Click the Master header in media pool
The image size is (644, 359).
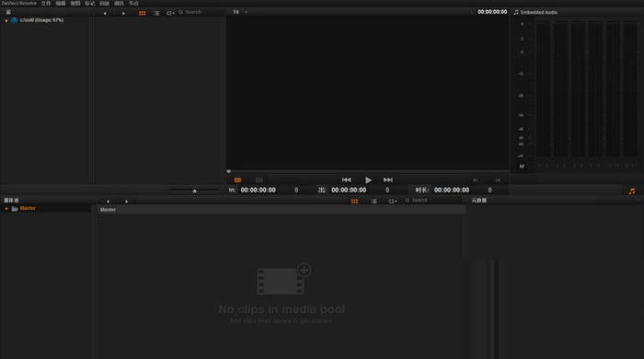pyautogui.click(x=108, y=210)
